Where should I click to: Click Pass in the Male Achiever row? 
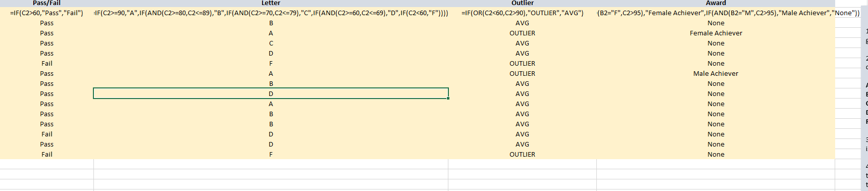click(46, 73)
